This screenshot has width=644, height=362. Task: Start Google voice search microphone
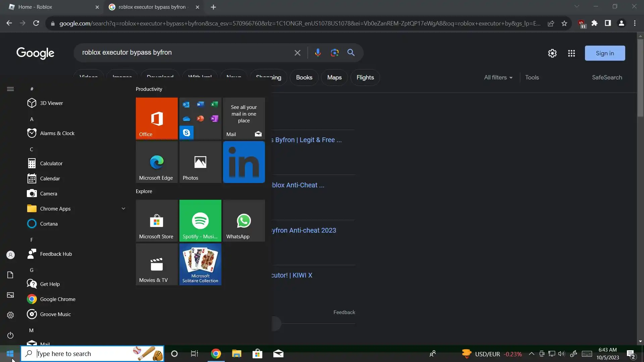pyautogui.click(x=318, y=53)
